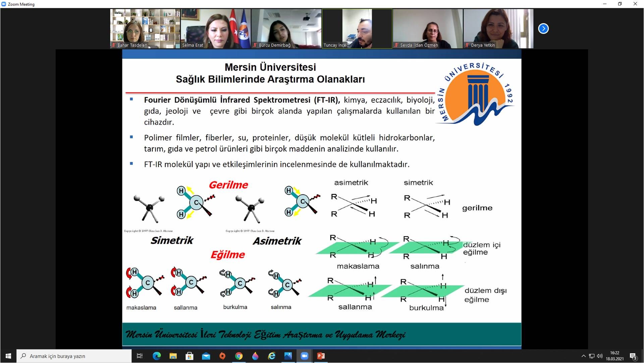This screenshot has width=644, height=363.
Task: Open the Mail app from the taskbar
Action: (x=206, y=356)
